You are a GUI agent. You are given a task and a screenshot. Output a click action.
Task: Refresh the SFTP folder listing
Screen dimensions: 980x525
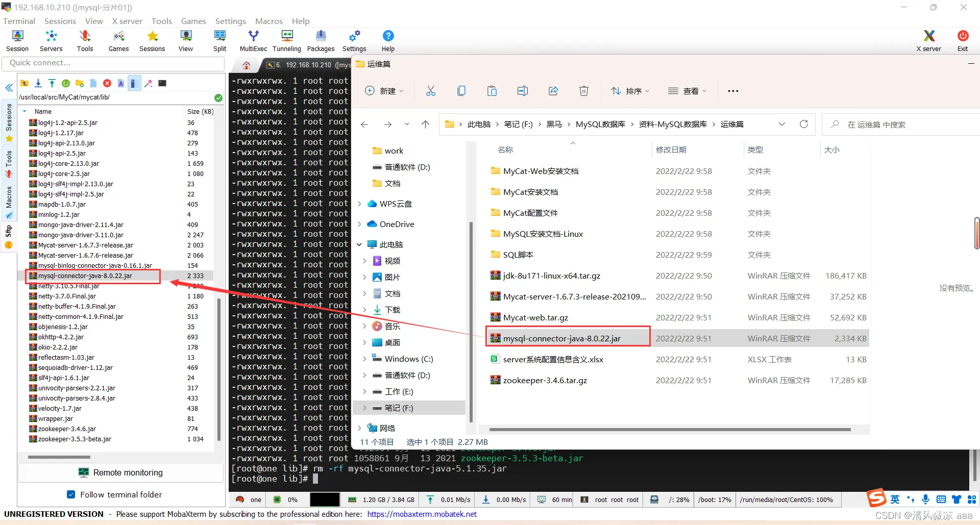pos(66,83)
